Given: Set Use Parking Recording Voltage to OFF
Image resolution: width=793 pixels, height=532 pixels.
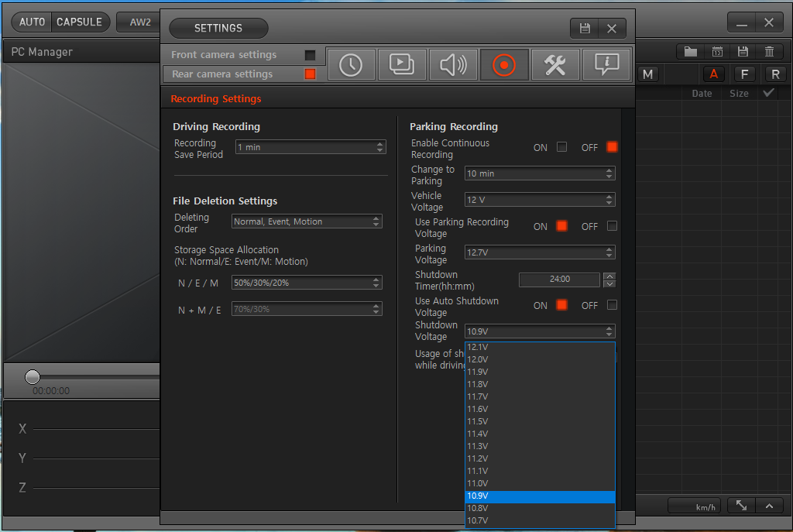Looking at the screenshot, I should click(x=612, y=226).
